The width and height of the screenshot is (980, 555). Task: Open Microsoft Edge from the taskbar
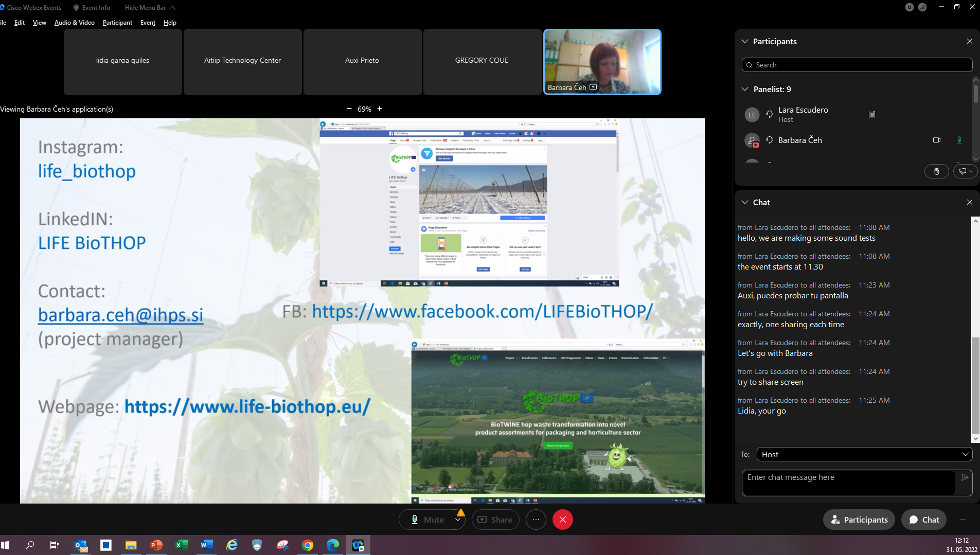(x=333, y=545)
